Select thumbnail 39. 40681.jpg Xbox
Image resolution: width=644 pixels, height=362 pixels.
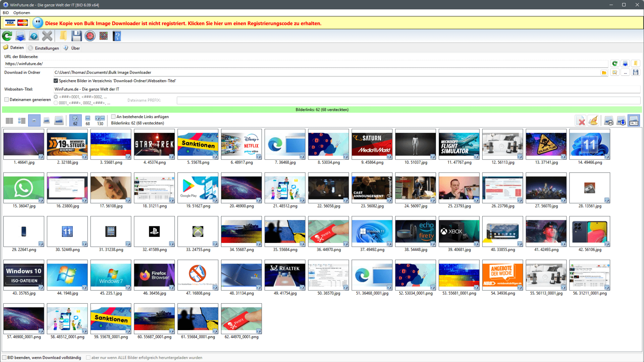click(x=459, y=231)
